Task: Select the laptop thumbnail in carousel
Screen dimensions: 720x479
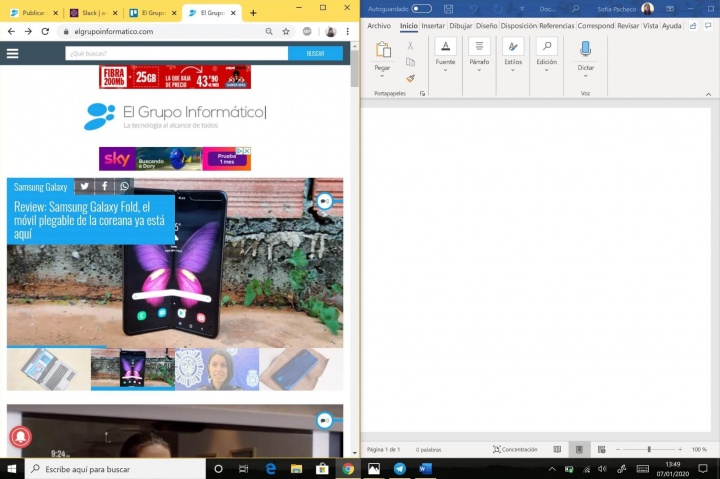Action: (x=49, y=369)
